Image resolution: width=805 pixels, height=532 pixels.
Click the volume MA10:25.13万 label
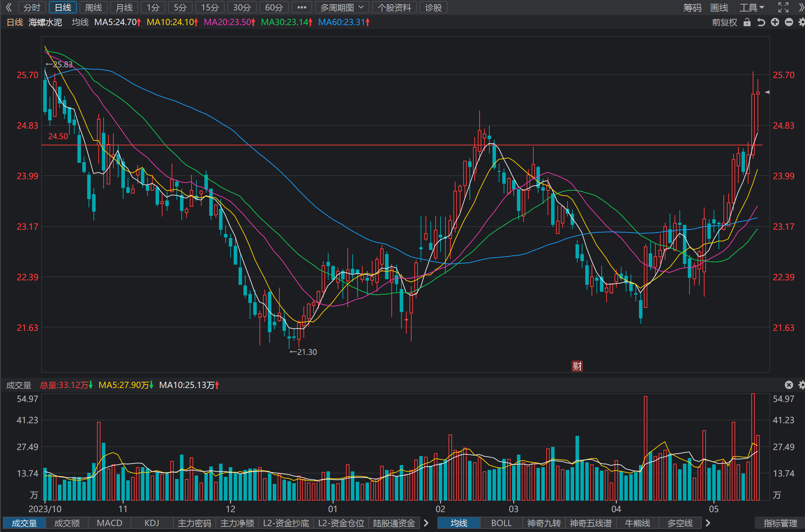pos(189,385)
